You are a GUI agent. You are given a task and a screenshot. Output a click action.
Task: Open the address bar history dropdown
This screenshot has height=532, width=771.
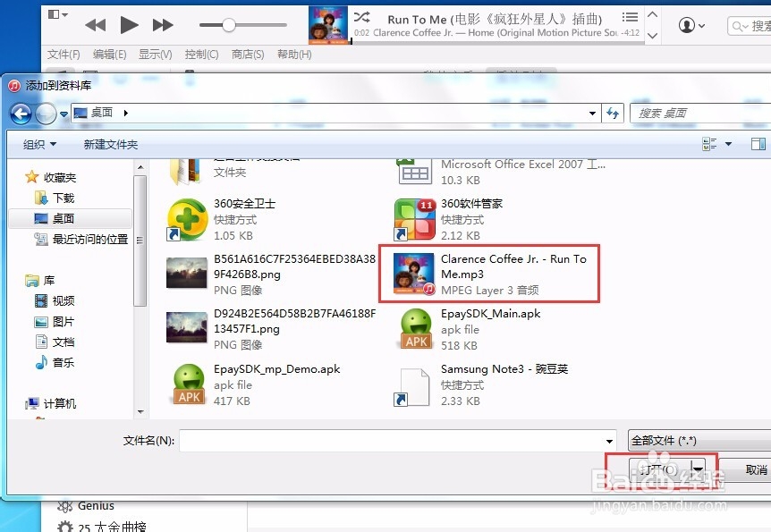[592, 113]
